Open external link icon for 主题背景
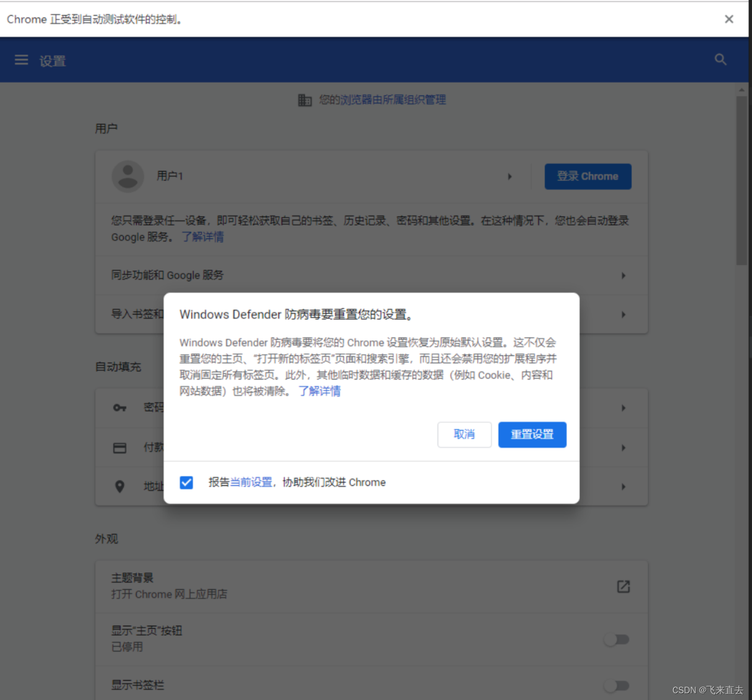 tap(623, 587)
